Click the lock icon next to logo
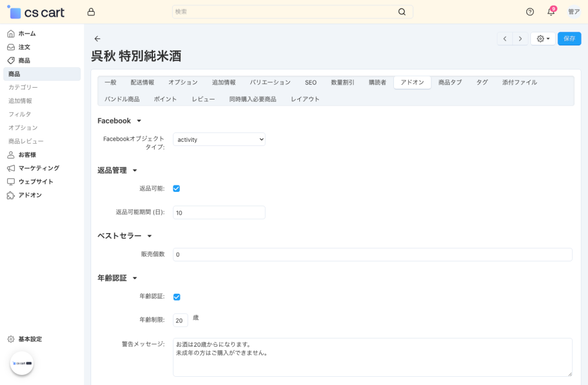The width and height of the screenshot is (588, 385). (91, 12)
